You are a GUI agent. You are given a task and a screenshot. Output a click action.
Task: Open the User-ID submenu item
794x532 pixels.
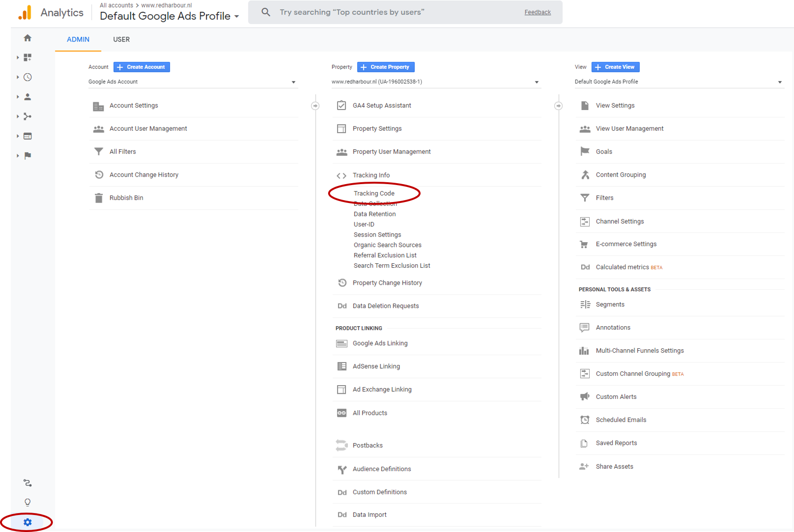364,224
